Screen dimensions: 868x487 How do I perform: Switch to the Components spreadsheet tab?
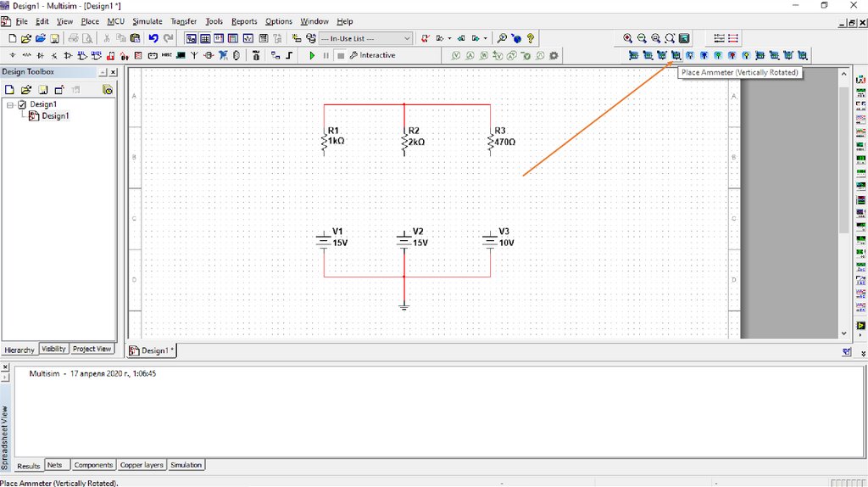[x=93, y=465]
